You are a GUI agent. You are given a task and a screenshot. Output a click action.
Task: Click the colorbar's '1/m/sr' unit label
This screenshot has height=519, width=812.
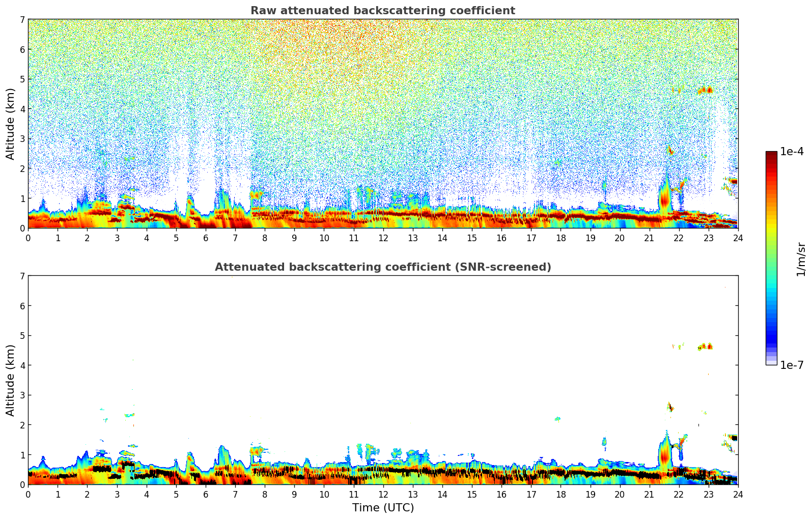click(801, 259)
